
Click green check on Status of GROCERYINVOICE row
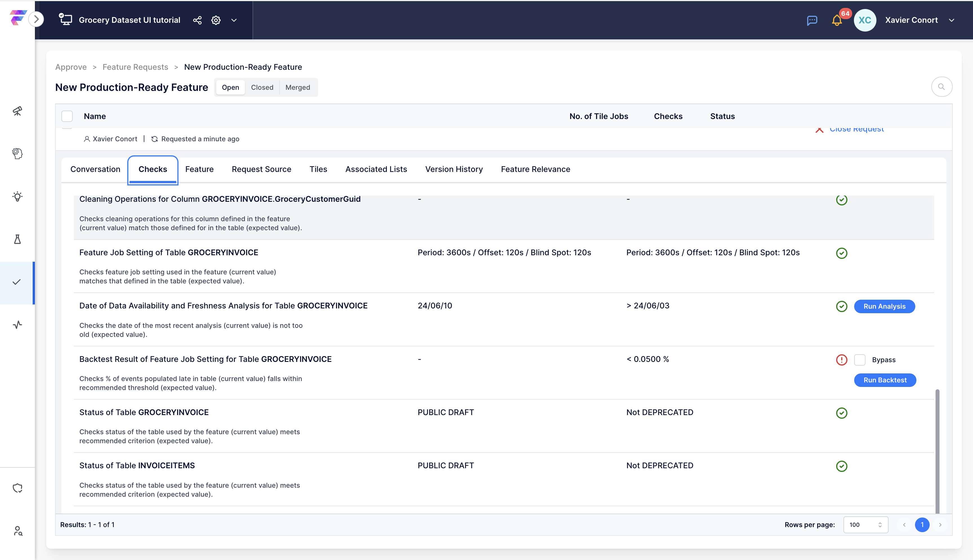pyautogui.click(x=842, y=413)
